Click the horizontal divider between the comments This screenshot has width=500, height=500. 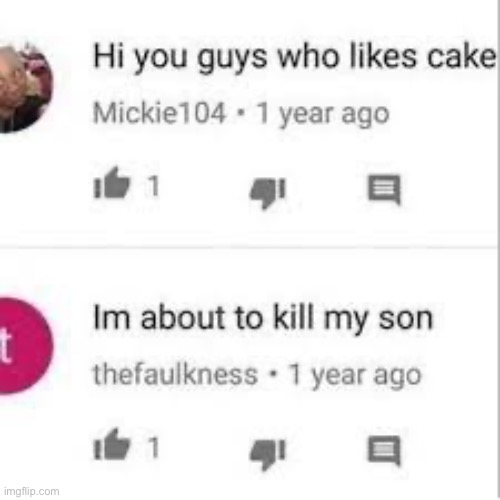(x=248, y=248)
